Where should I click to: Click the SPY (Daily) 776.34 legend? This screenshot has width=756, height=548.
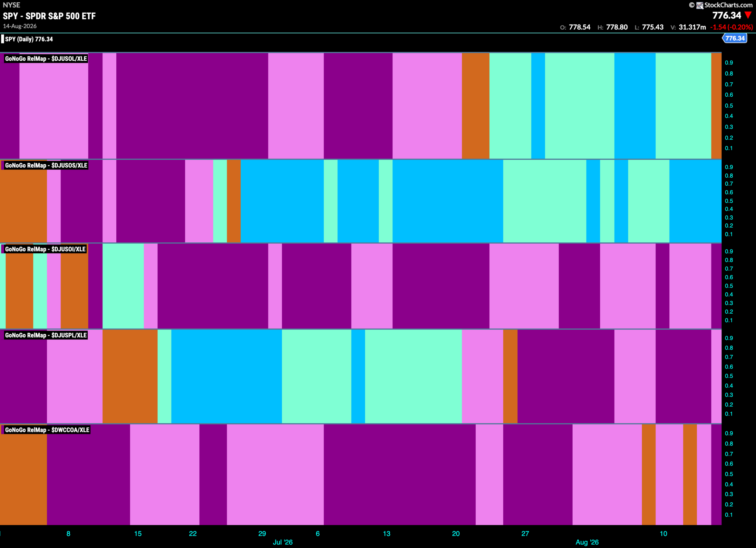(x=29, y=39)
